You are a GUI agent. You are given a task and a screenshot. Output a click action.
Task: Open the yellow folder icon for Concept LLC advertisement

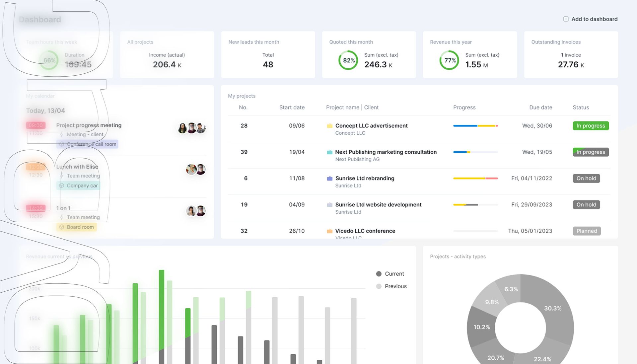329,126
